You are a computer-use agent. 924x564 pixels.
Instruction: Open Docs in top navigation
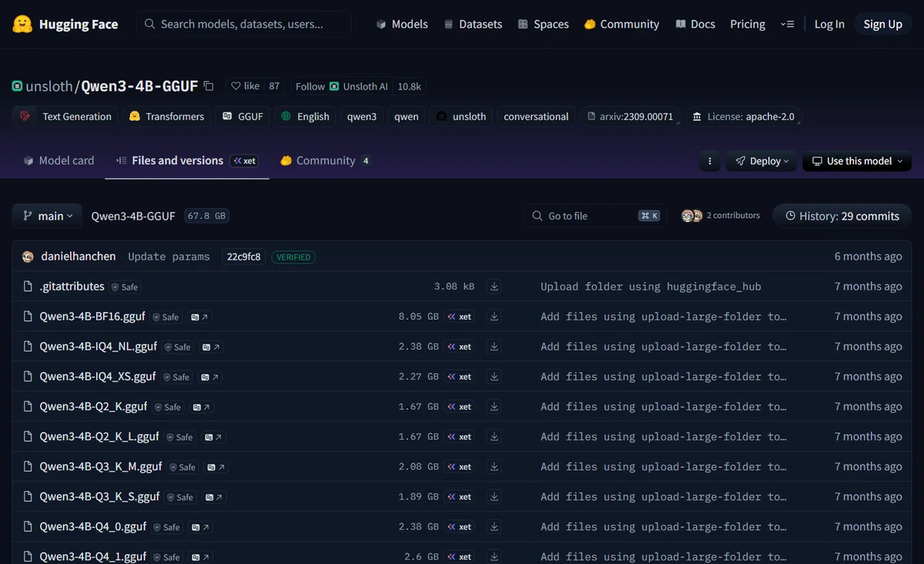tap(695, 24)
